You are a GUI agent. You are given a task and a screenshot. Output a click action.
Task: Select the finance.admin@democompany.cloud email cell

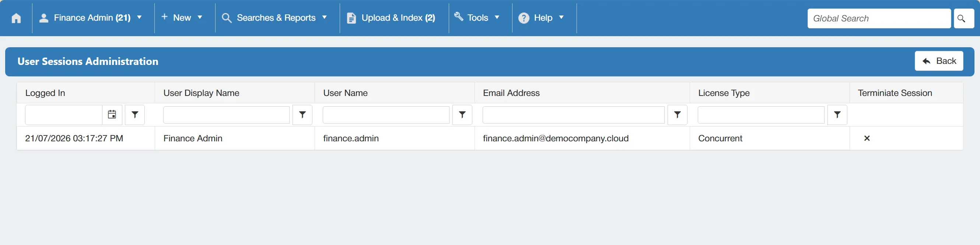[582, 138]
